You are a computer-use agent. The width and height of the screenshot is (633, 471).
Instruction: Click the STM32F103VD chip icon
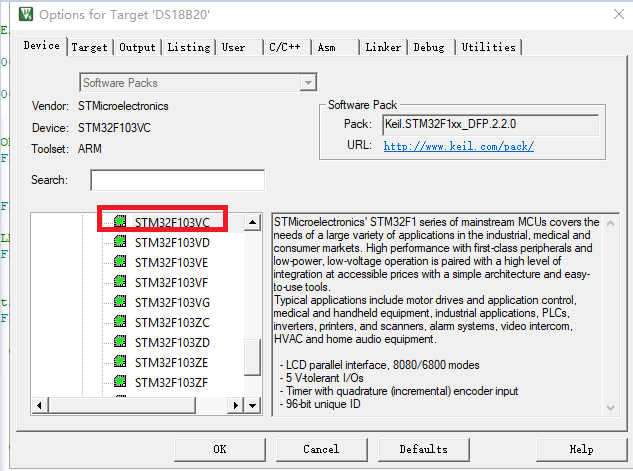coord(120,242)
